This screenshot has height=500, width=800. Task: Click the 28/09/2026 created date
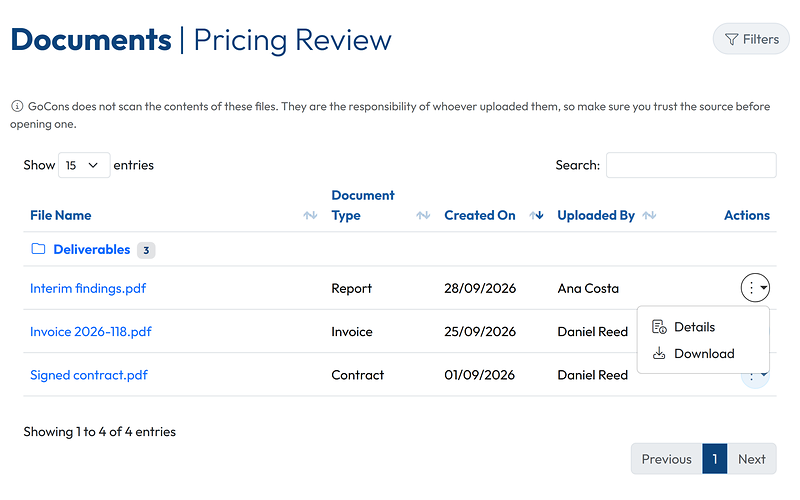pyautogui.click(x=480, y=289)
